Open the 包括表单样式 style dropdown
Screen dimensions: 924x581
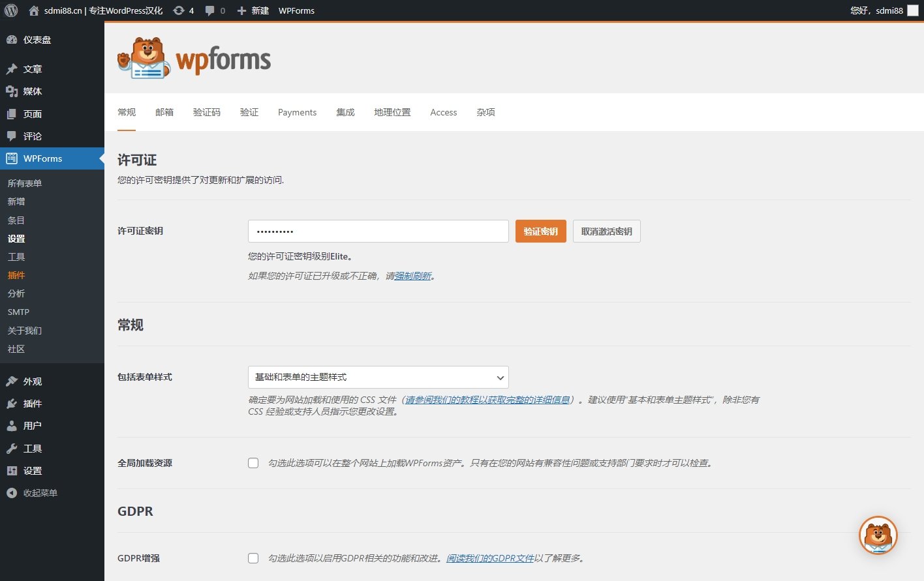378,377
